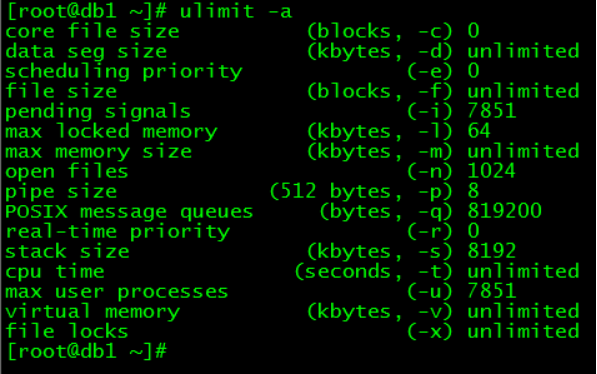Select the pending signals value 7851
Image resolution: width=597 pixels, height=374 pixels.
click(492, 111)
